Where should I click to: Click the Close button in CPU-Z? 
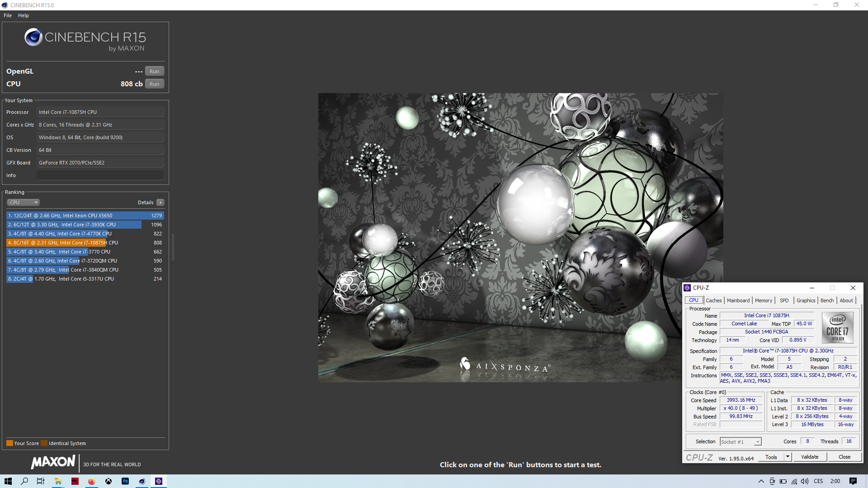coord(844,457)
